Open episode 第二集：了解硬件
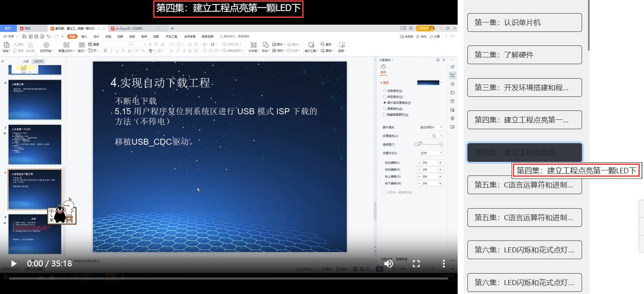 pos(524,55)
